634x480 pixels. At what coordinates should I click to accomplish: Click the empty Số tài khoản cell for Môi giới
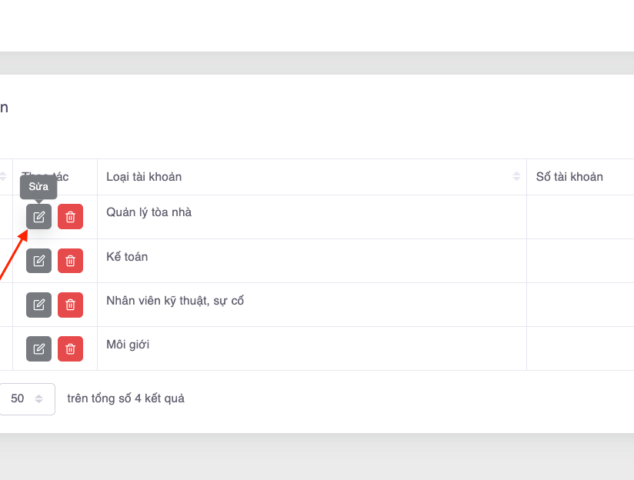click(x=580, y=348)
